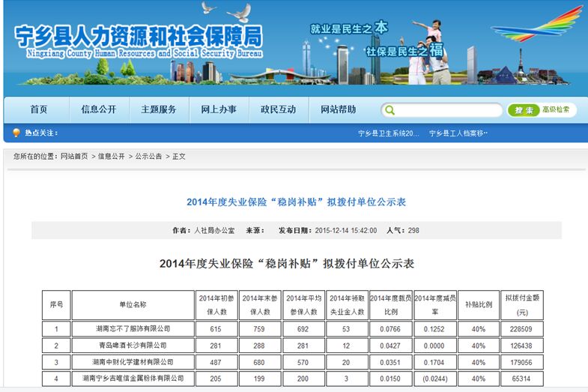
Task: Click the magnifier icon in search box
Action: point(390,110)
